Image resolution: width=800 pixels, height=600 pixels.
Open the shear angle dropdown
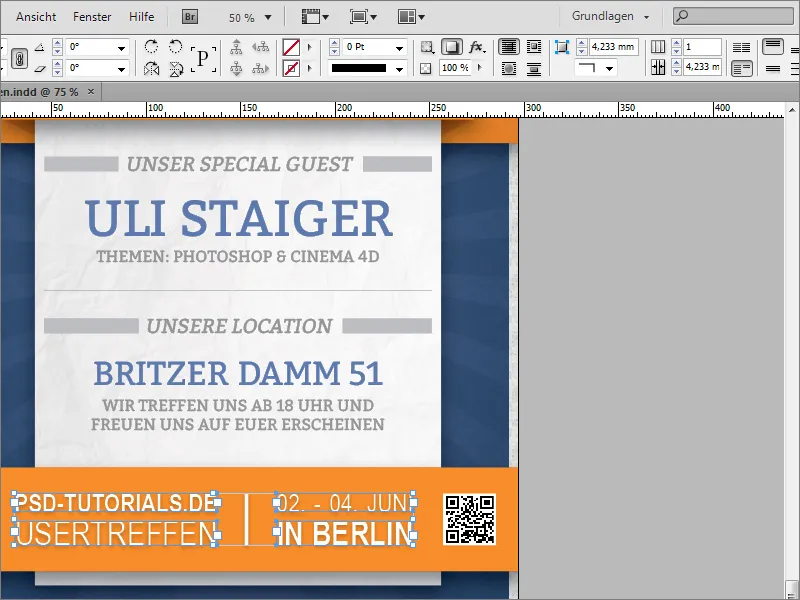click(121, 69)
